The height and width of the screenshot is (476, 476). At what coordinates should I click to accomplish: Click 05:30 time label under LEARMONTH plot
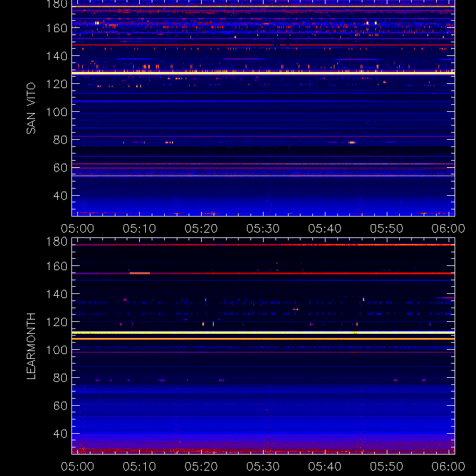[263, 466]
